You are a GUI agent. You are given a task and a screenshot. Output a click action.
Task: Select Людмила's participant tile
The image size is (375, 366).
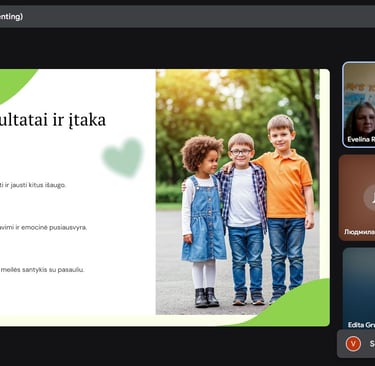[357, 198]
